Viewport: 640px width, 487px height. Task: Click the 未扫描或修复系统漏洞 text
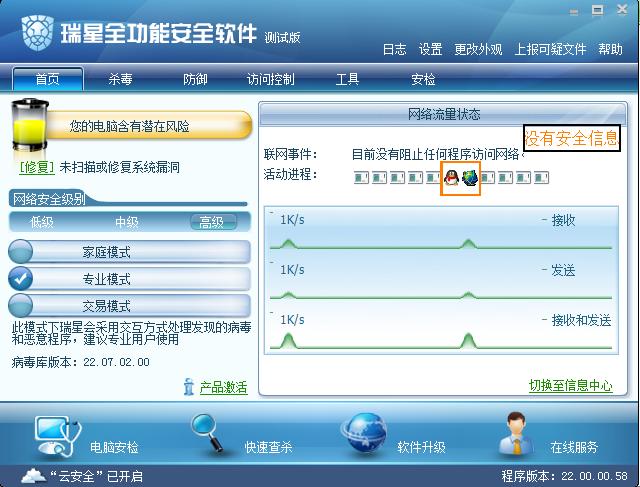click(120, 167)
